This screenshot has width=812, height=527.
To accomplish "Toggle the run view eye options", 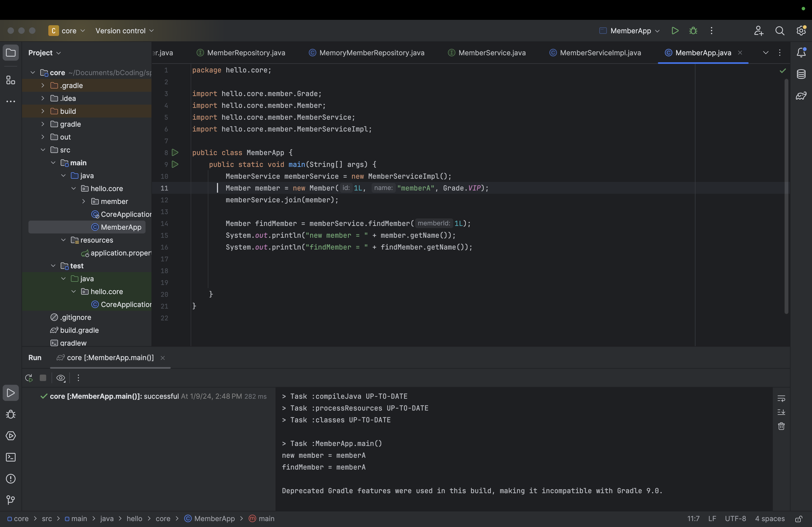I will click(x=61, y=378).
